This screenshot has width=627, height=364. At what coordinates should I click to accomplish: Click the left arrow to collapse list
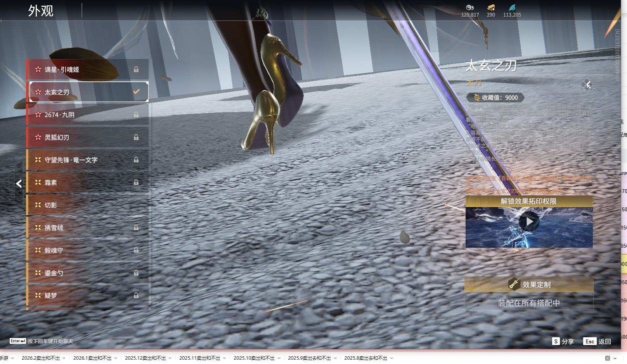[19, 184]
